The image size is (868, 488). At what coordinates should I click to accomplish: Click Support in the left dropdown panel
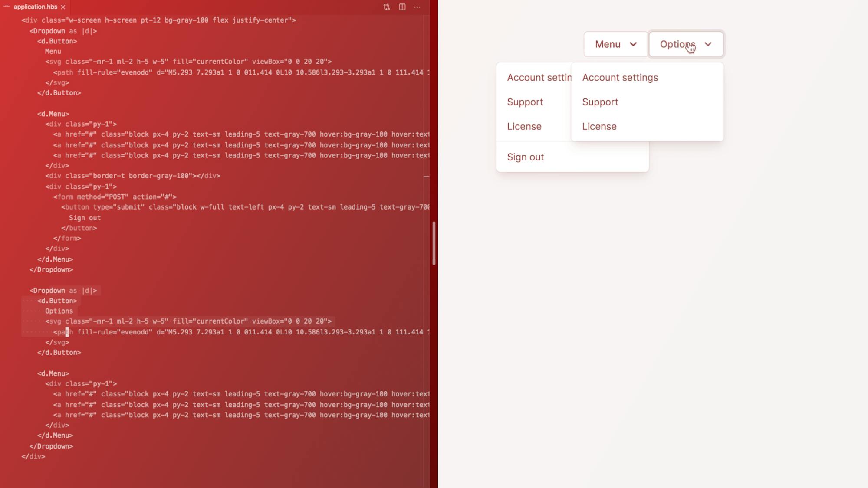coord(525,102)
